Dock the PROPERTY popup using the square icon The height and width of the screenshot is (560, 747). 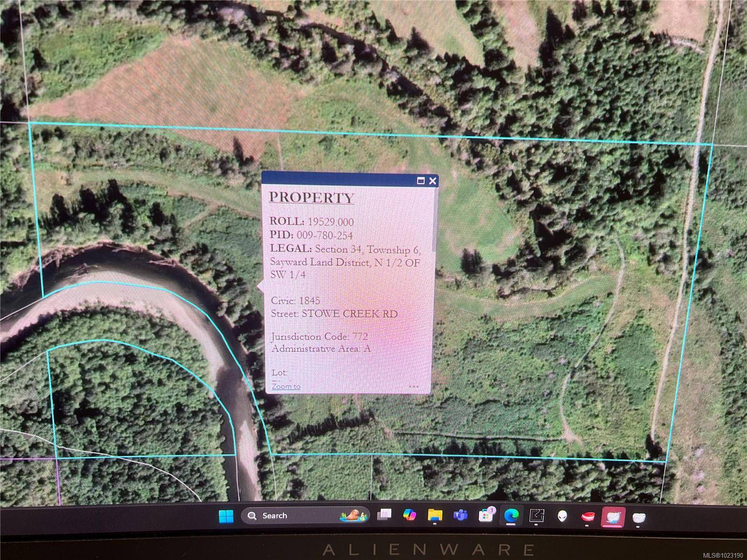point(422,181)
